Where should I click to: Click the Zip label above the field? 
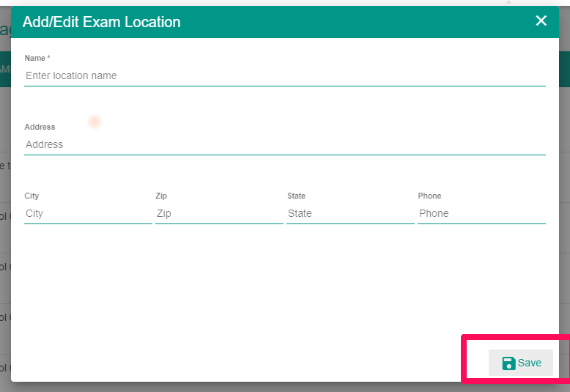(x=161, y=196)
